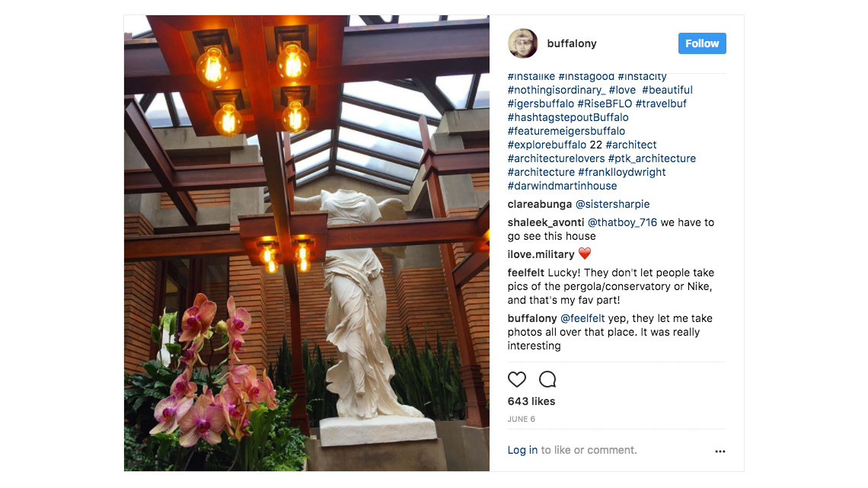Visit the @sistersharpie mention
Viewport: 868px width, 488px height.
613,204
